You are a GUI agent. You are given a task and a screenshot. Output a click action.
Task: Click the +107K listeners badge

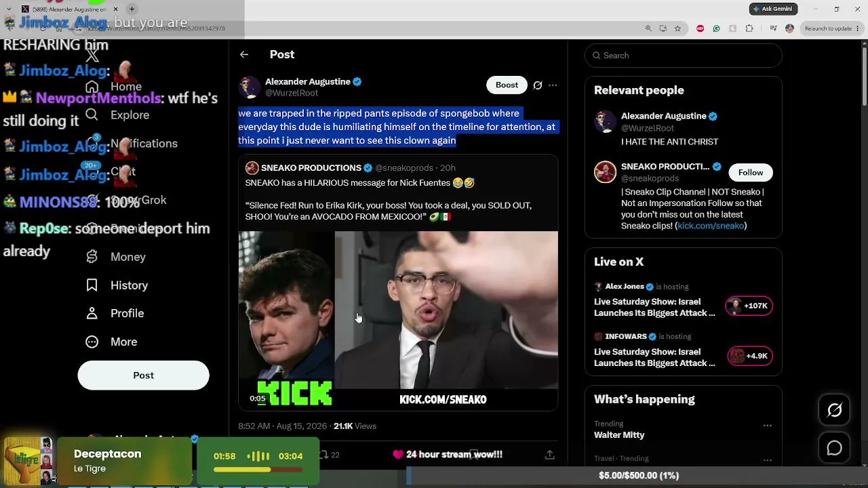coord(749,306)
